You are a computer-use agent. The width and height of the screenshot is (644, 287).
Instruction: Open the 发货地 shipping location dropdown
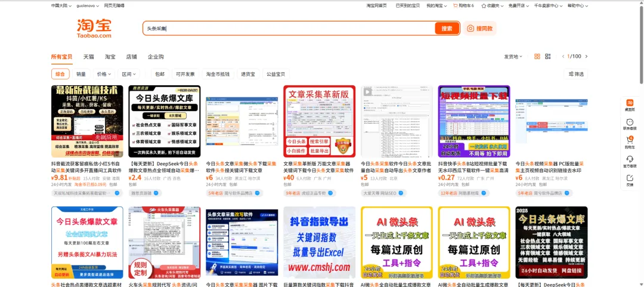pos(513,56)
